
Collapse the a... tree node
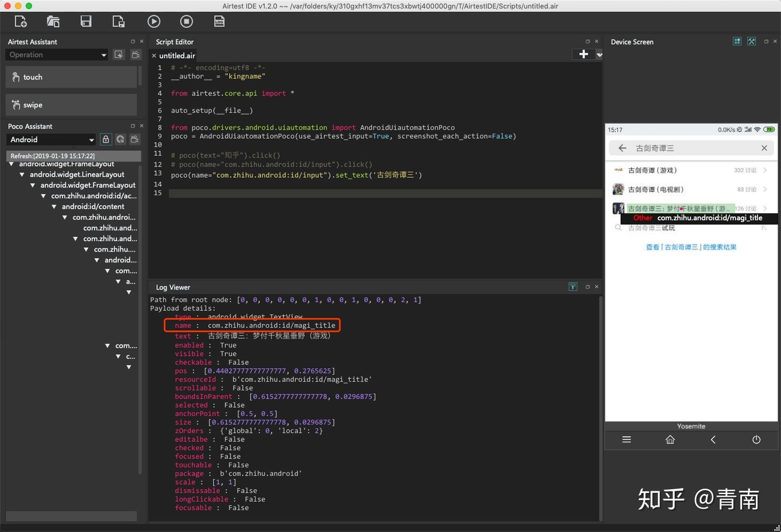118,281
